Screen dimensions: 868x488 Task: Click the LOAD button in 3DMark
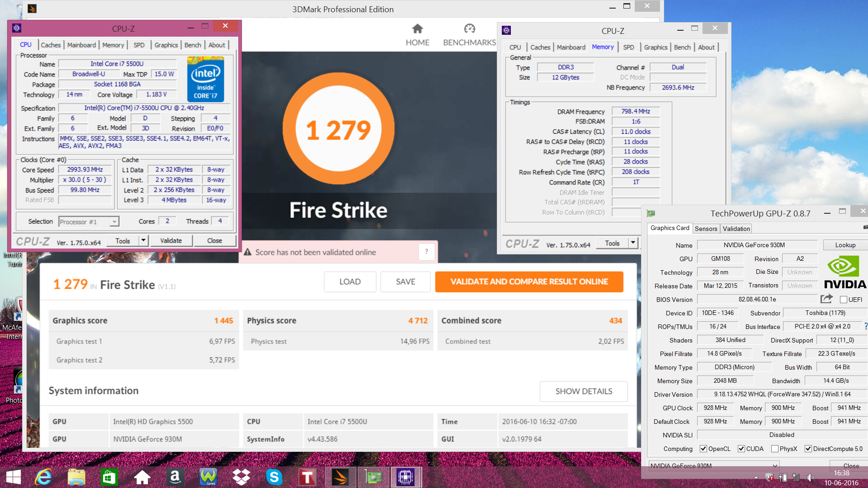point(350,282)
